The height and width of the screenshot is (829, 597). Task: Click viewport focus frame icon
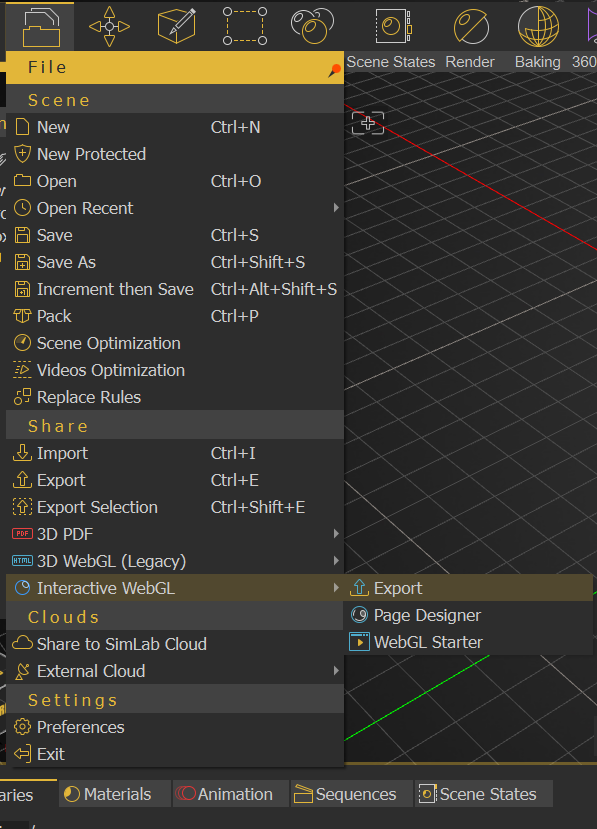[x=368, y=123]
